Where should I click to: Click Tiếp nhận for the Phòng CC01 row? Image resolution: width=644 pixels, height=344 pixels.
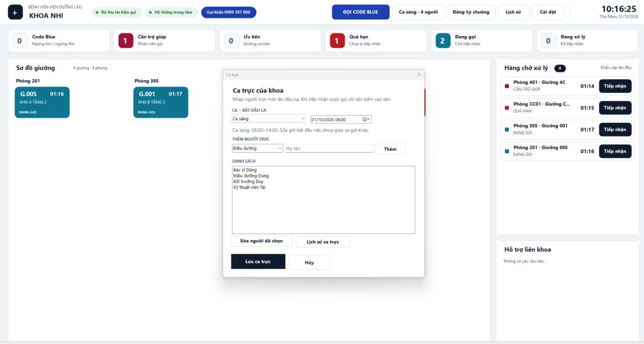pos(615,108)
